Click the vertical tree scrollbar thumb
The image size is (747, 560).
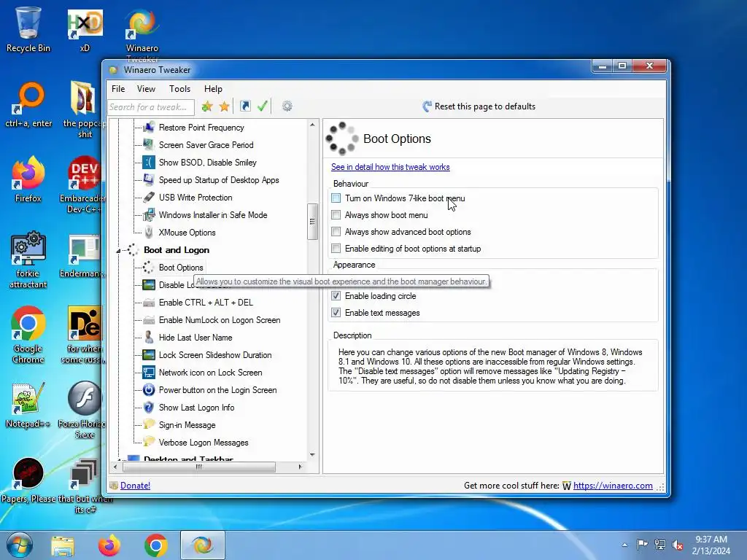(x=312, y=222)
